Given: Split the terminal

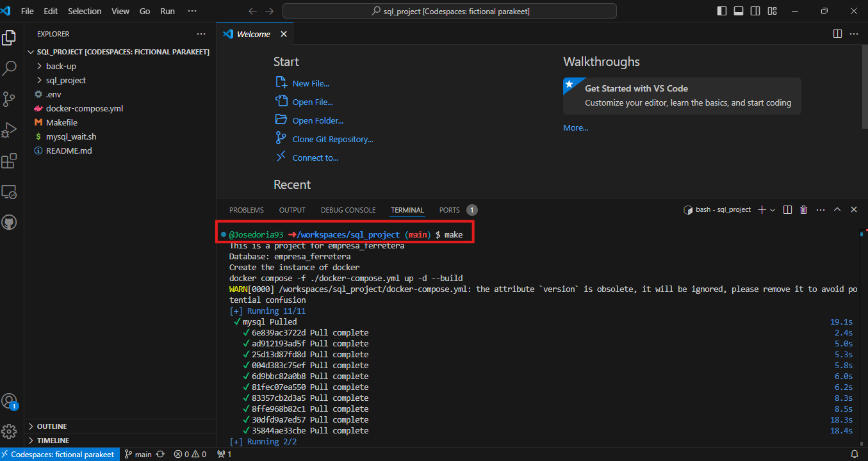Looking at the screenshot, I should click(x=788, y=209).
